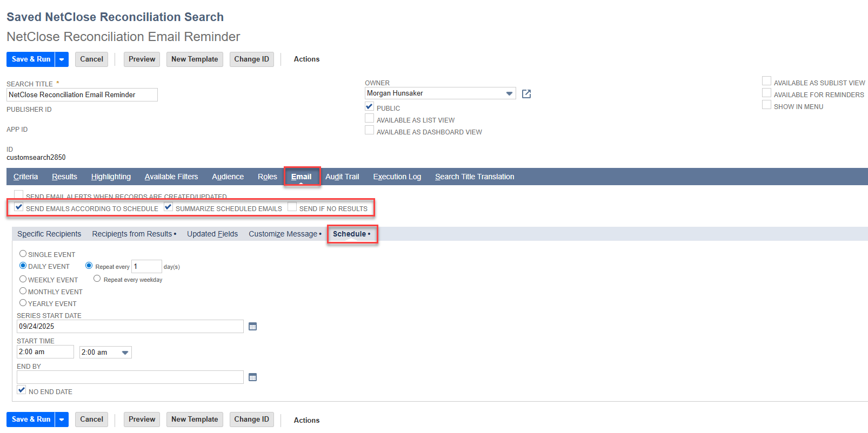868x433 pixels.
Task: Toggle the No End Date checkbox
Action: [x=22, y=390]
